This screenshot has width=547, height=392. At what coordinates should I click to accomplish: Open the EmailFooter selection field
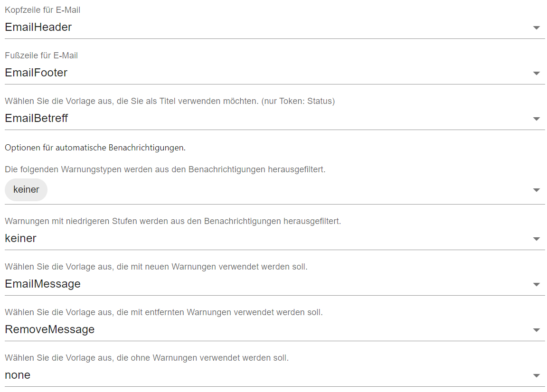coord(275,73)
